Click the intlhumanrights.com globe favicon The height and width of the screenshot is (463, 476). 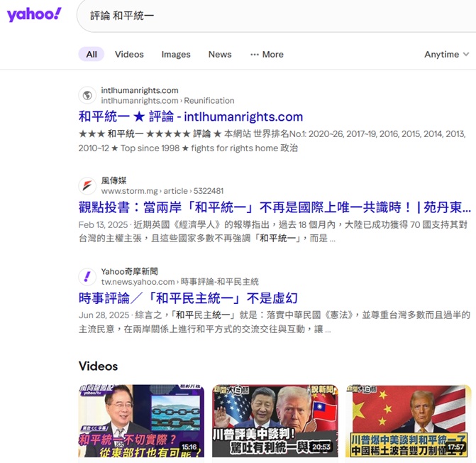pyautogui.click(x=87, y=95)
